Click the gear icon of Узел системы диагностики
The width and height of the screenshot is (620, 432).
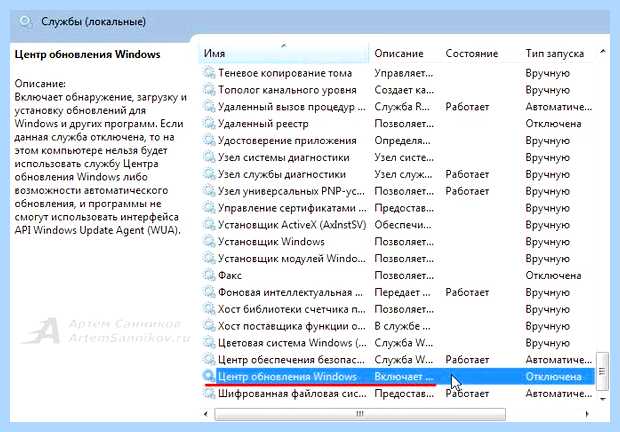(x=208, y=157)
